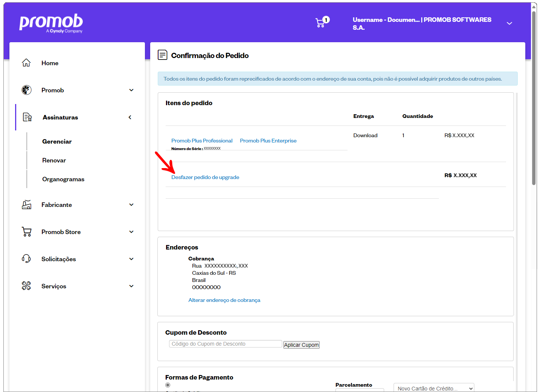Click the blue repricing notice banner
Screen dimensions: 540x392
[x=337, y=79]
